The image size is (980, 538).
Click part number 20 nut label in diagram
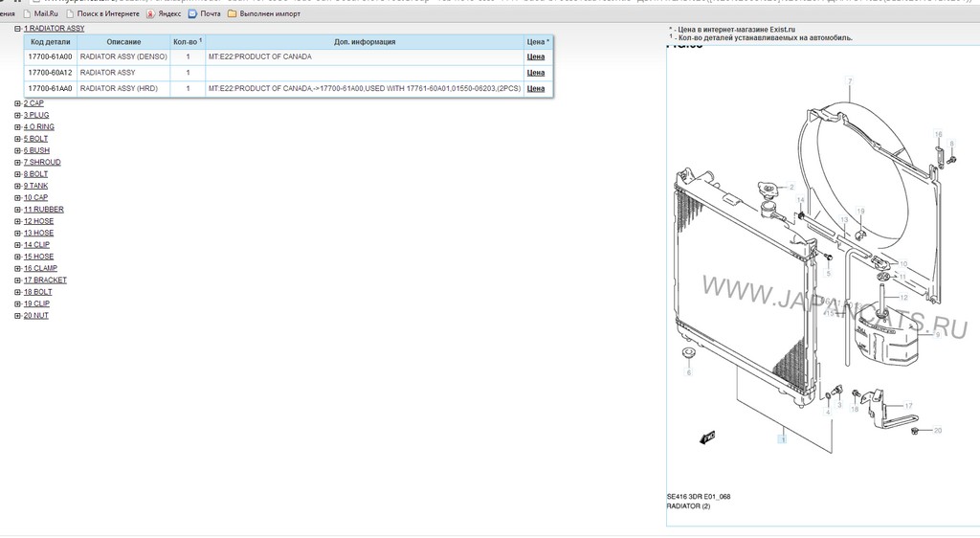pos(937,431)
